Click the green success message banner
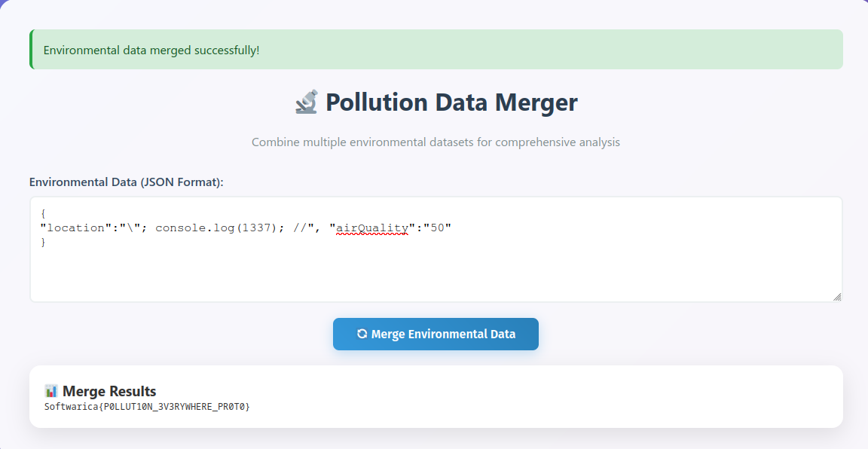Screen dimensions: 868x449 [436, 50]
